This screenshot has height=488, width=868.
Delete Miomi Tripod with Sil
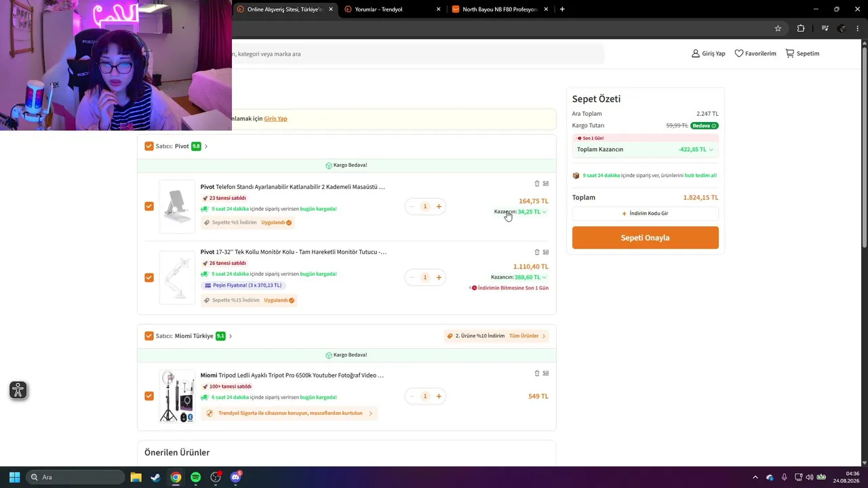541,373
